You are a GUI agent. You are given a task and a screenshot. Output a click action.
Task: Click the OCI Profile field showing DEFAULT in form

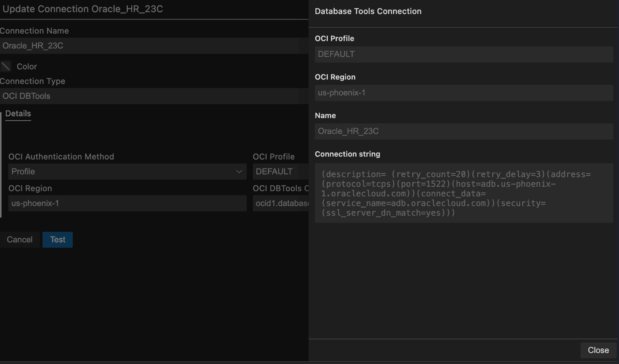coord(280,172)
